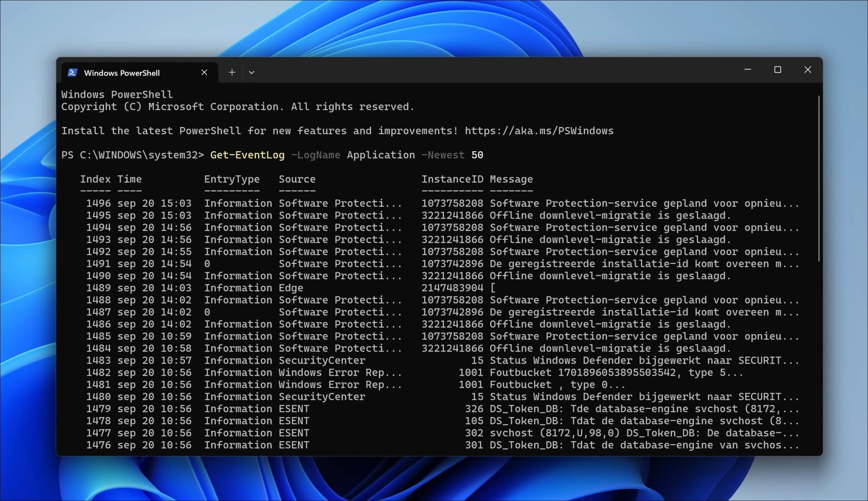Open a new terminal tab

pos(232,72)
